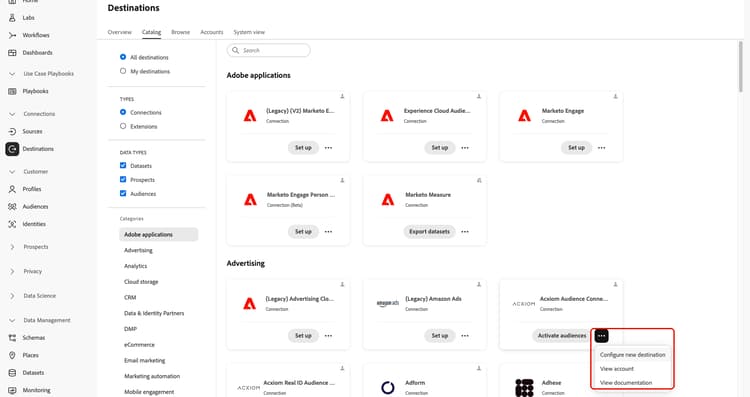Screen dimensions: 750x397
Task: Select the My destinations radio button
Action: coord(123,71)
